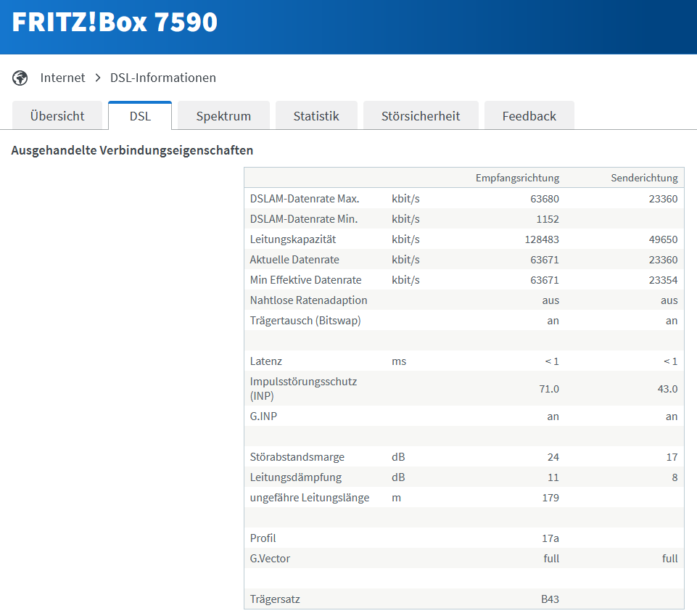
Task: Open the Störsicherheit tab
Action: click(421, 115)
